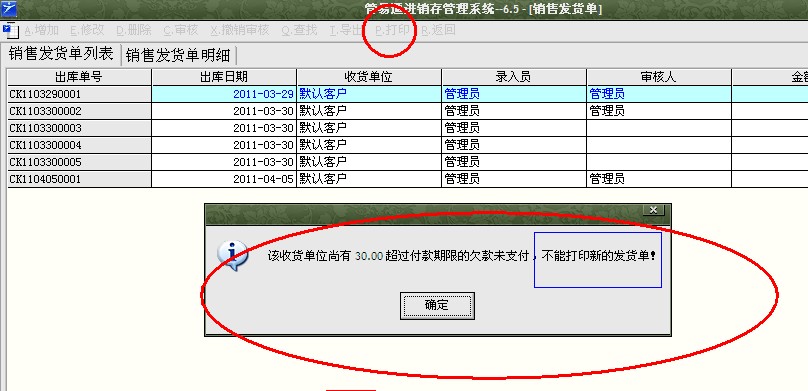Click 管理员 审核人 cell of CK1103300002
The width and height of the screenshot is (808, 391).
[659, 111]
